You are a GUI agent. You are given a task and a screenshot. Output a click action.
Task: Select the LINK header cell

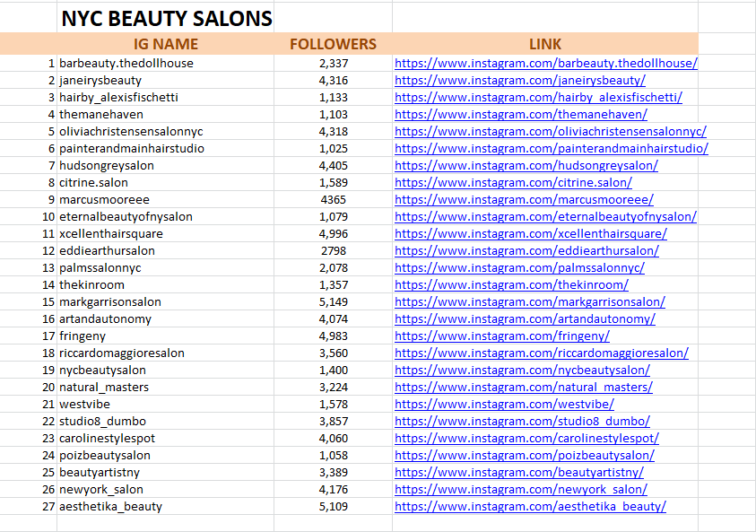[545, 44]
